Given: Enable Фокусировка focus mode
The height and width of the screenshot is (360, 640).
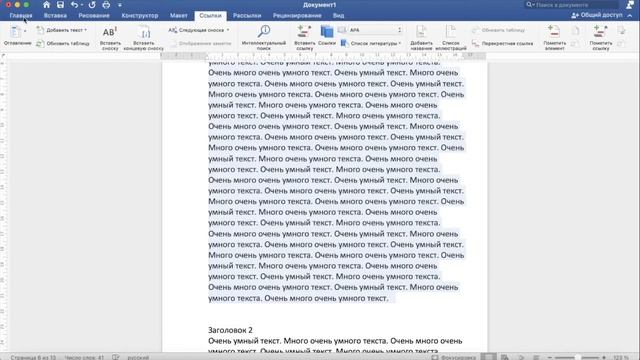Looking at the screenshot, I should click(x=453, y=357).
